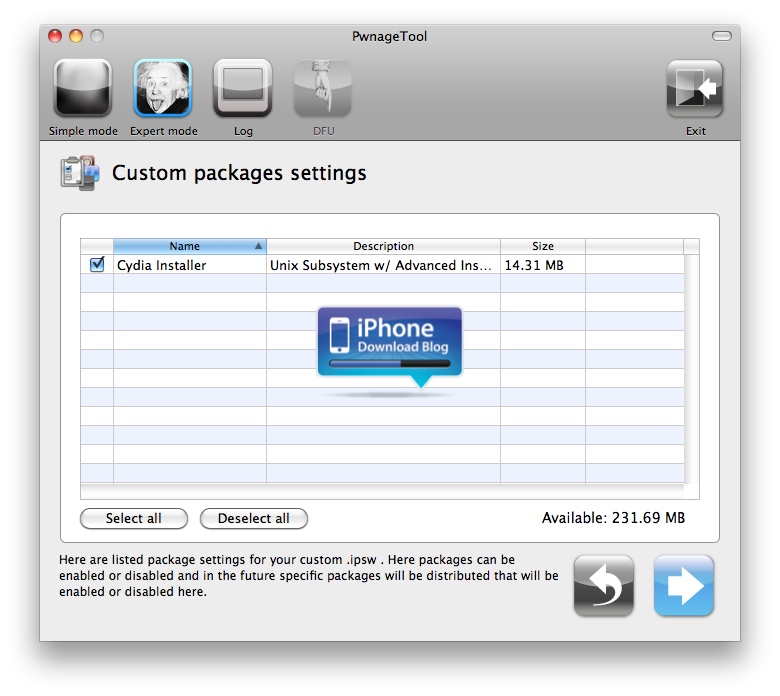The image size is (780, 696).
Task: Click the 14.31 MB size cell
Action: (x=543, y=265)
